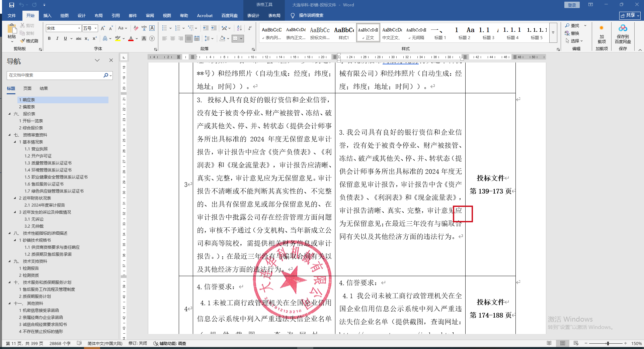Undo the last action
The height and width of the screenshot is (349, 644).
click(21, 5)
